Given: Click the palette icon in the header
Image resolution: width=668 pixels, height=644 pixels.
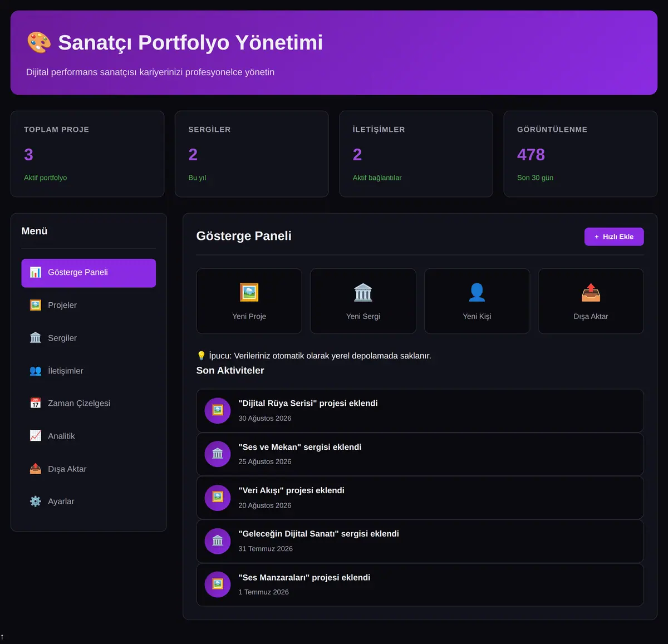Looking at the screenshot, I should (x=39, y=42).
